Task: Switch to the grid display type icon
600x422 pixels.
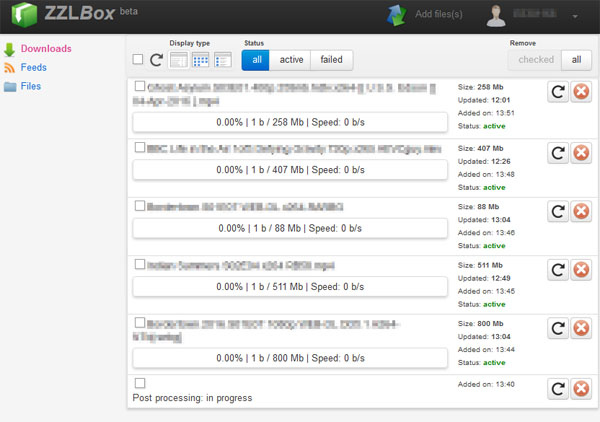Action: click(x=201, y=60)
